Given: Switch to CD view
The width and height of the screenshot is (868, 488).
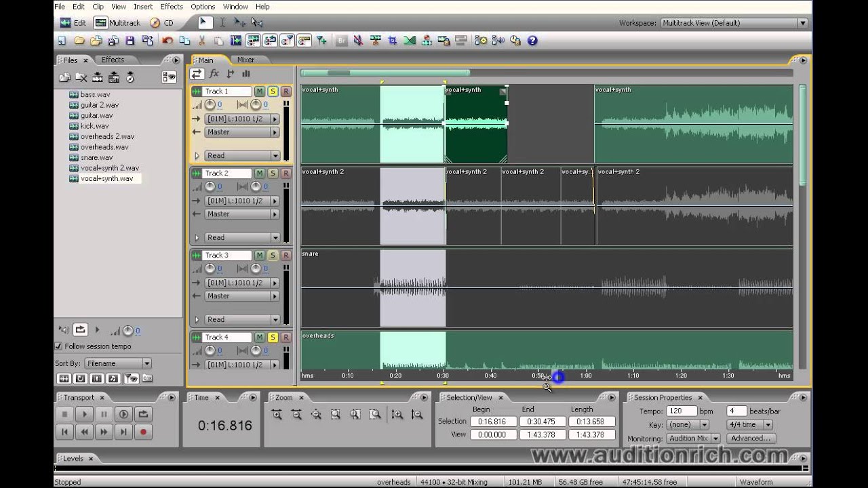Looking at the screenshot, I should (161, 22).
